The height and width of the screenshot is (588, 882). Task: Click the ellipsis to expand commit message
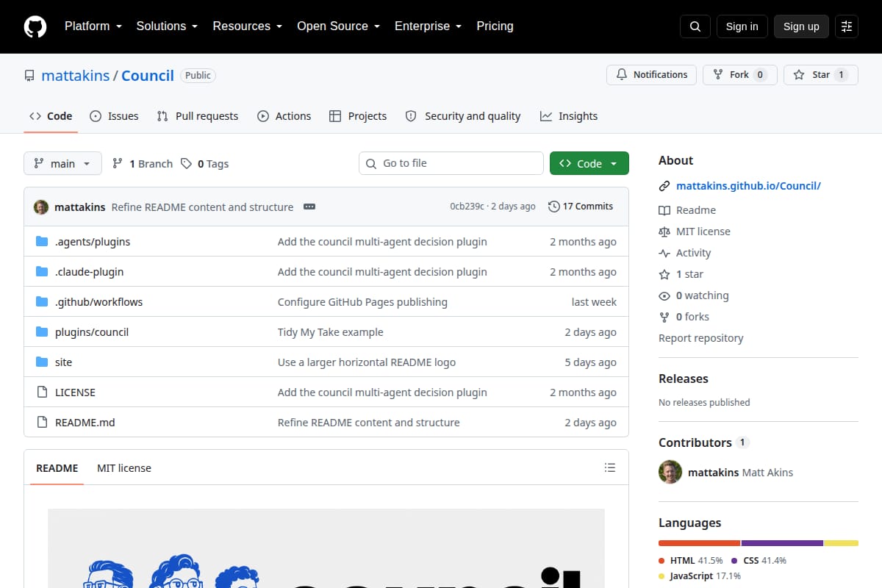(309, 207)
